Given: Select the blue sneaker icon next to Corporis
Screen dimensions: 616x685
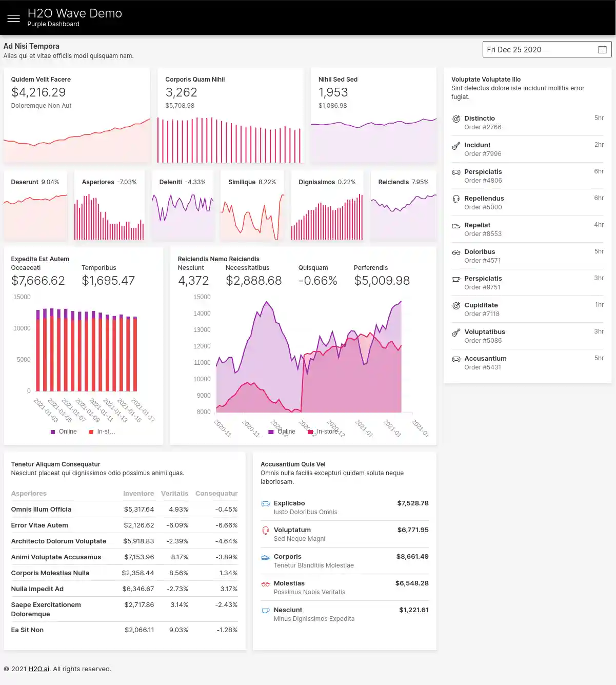Looking at the screenshot, I should (x=266, y=557).
